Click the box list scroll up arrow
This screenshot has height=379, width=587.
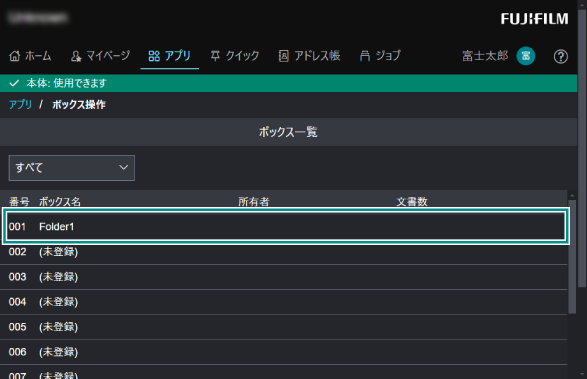572,195
